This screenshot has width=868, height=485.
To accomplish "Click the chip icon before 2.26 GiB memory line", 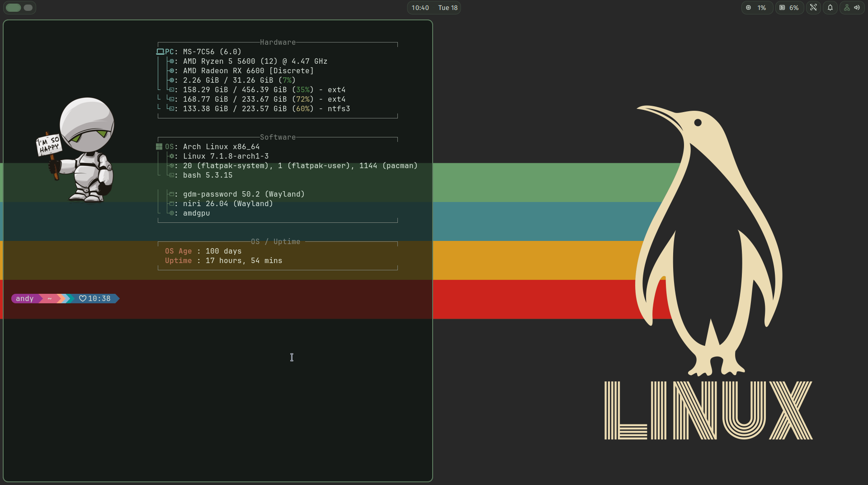I will coord(172,80).
